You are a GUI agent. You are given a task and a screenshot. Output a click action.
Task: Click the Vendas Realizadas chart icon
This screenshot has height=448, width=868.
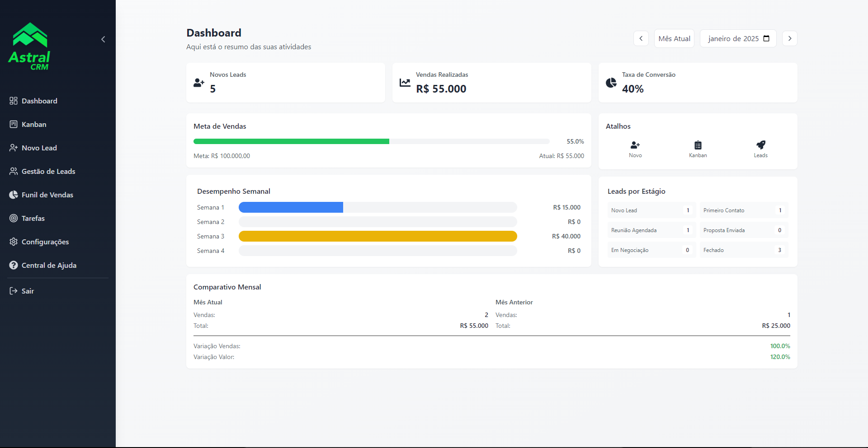click(405, 83)
